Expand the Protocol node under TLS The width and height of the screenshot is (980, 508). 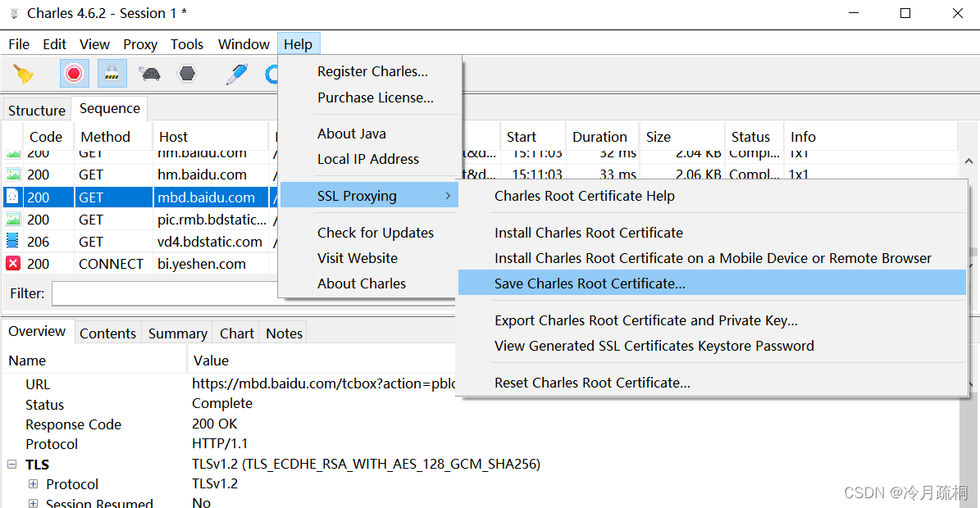pyautogui.click(x=33, y=483)
